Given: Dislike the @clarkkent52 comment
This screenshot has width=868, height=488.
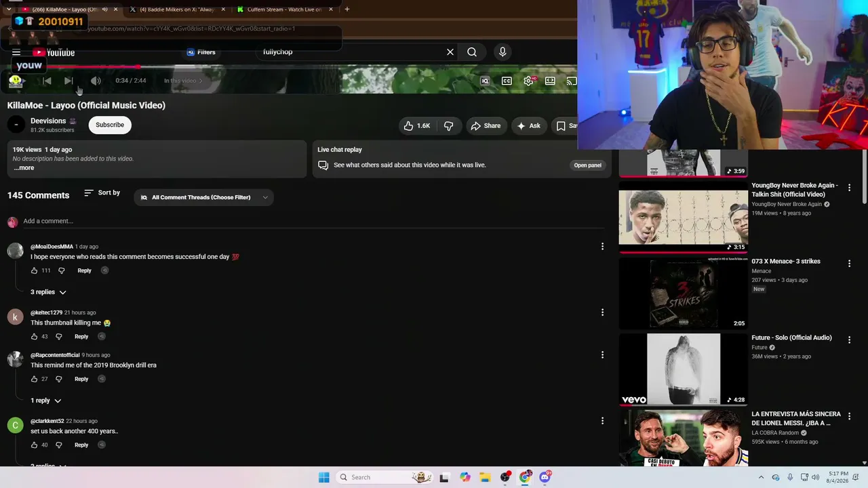Looking at the screenshot, I should (x=58, y=445).
